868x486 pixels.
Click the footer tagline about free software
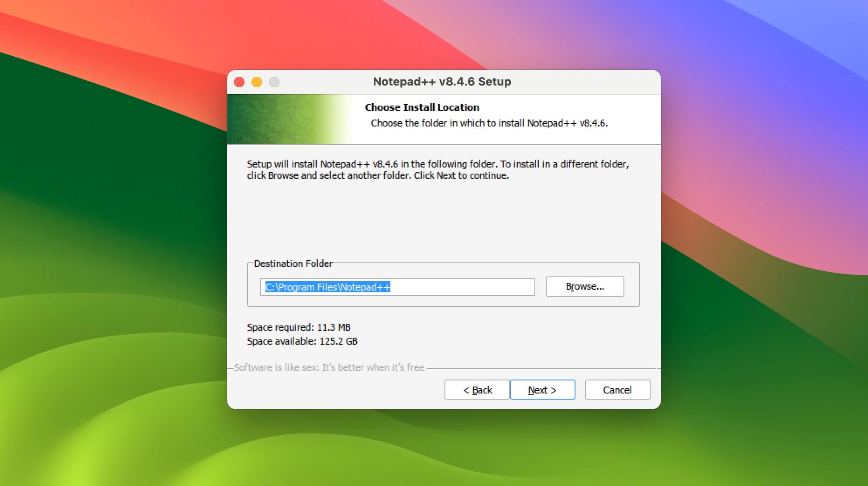pyautogui.click(x=329, y=367)
